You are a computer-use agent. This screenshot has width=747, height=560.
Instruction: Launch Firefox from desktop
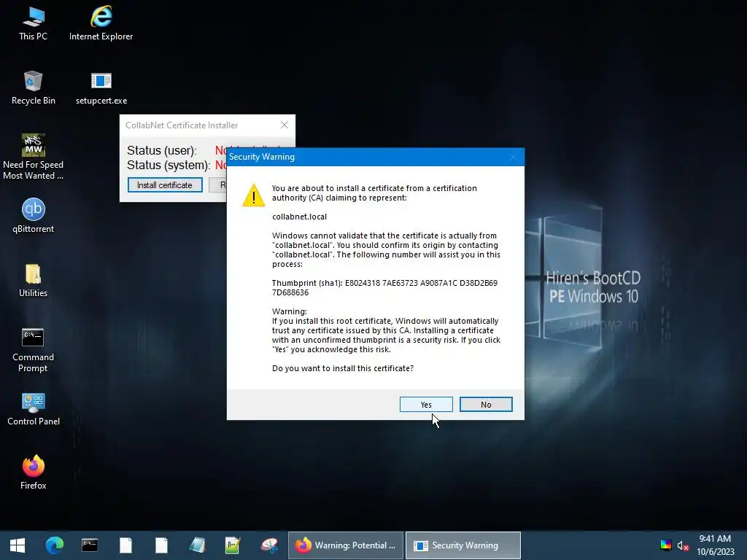click(x=34, y=472)
